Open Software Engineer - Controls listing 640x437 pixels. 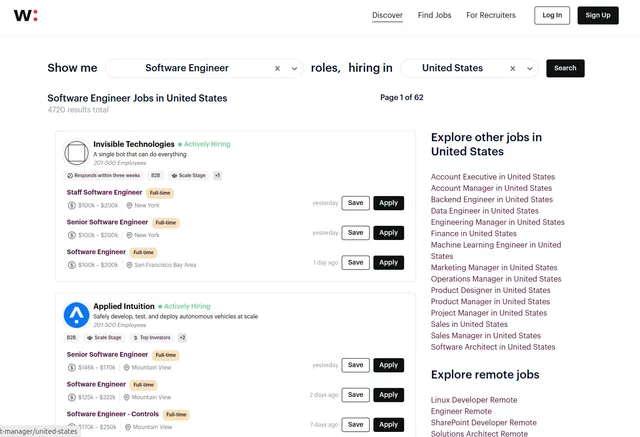(x=113, y=414)
